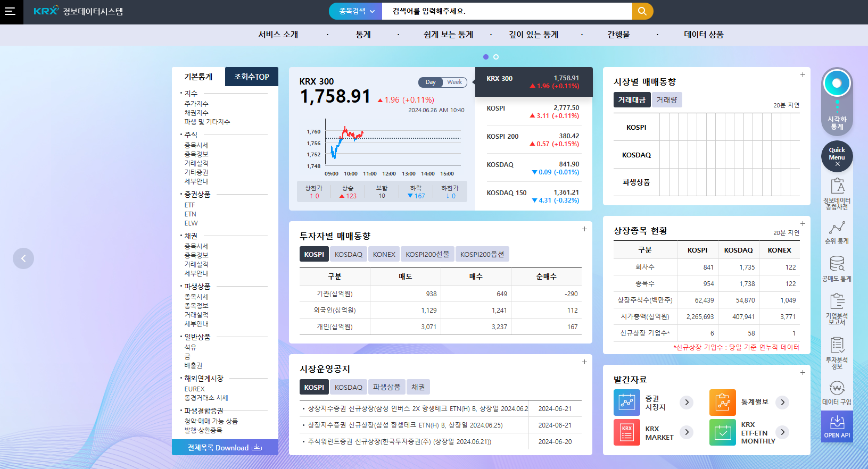Open notice 주식워런트증권 신규상장(한국투자증권)
Image resolution: width=868 pixels, height=469 pixels.
pos(400,441)
